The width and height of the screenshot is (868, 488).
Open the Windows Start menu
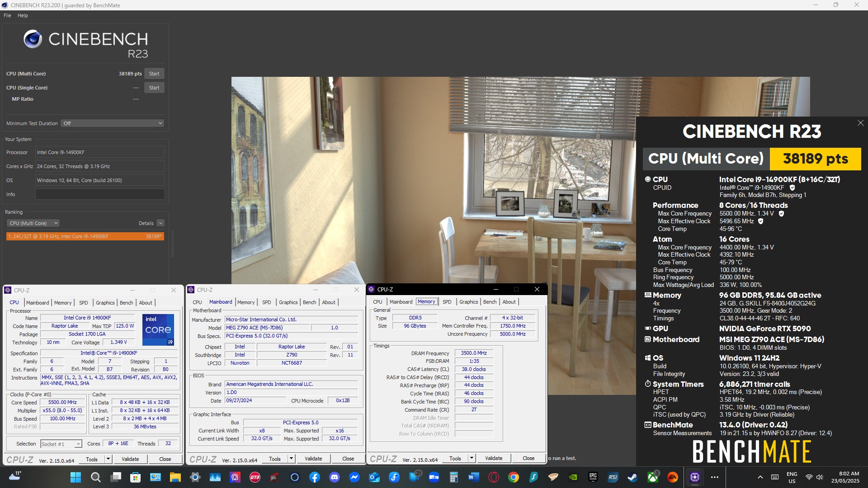click(75, 477)
